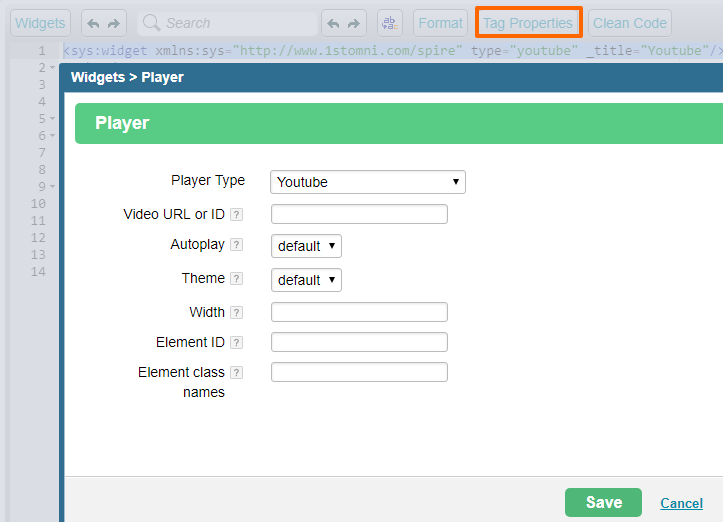Open the Player Type dropdown
This screenshot has height=522, width=723.
(x=368, y=182)
